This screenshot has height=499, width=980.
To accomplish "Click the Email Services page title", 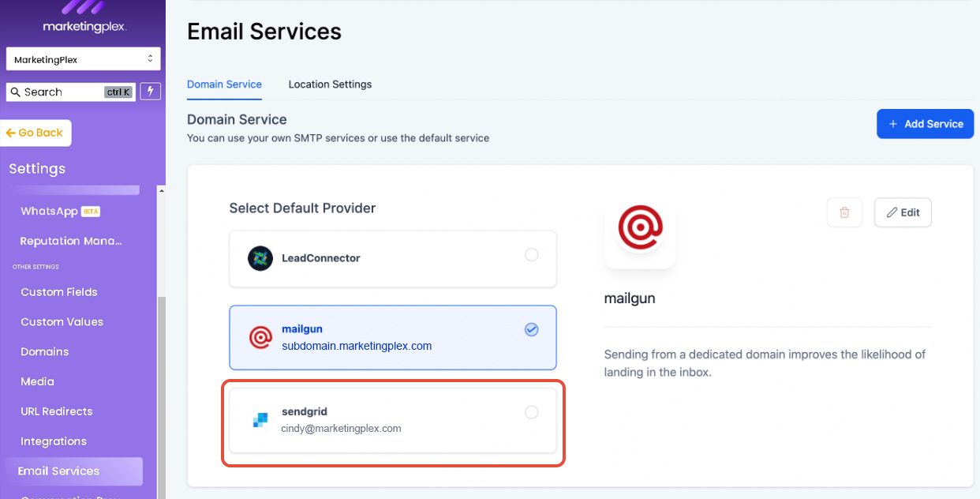I will click(264, 32).
